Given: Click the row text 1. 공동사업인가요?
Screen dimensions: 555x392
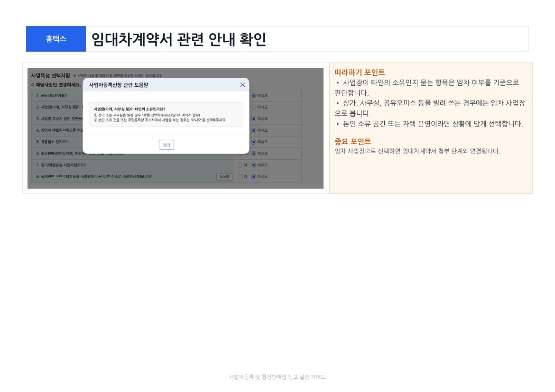Looking at the screenshot, I should [x=51, y=96].
